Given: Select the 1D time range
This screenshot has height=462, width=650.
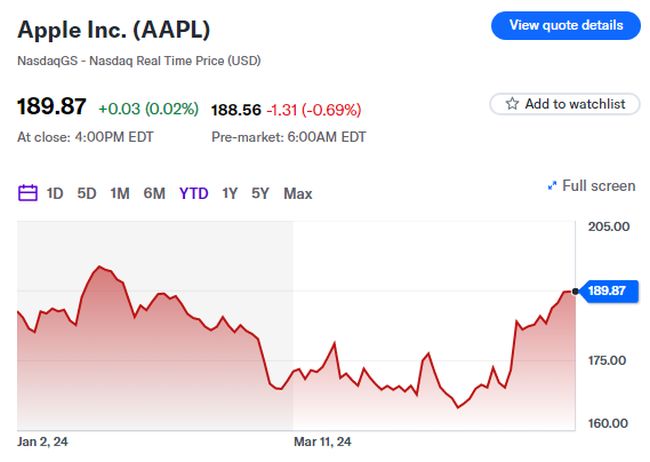Looking at the screenshot, I should pyautogui.click(x=55, y=193).
